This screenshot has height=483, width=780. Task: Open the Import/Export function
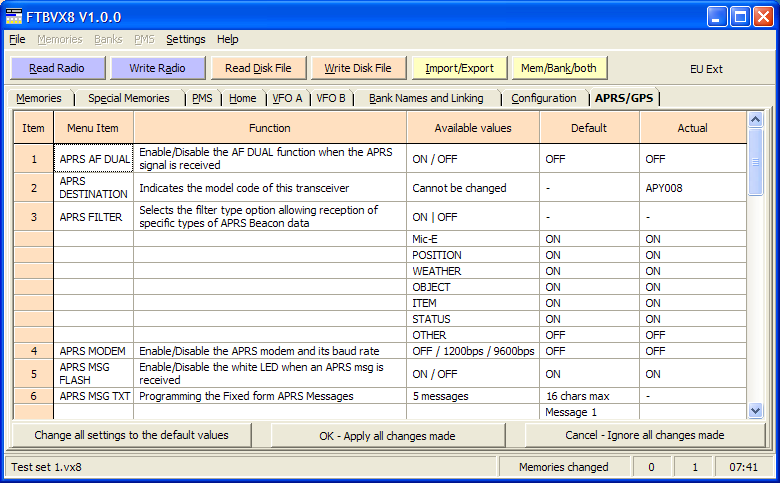pos(459,68)
